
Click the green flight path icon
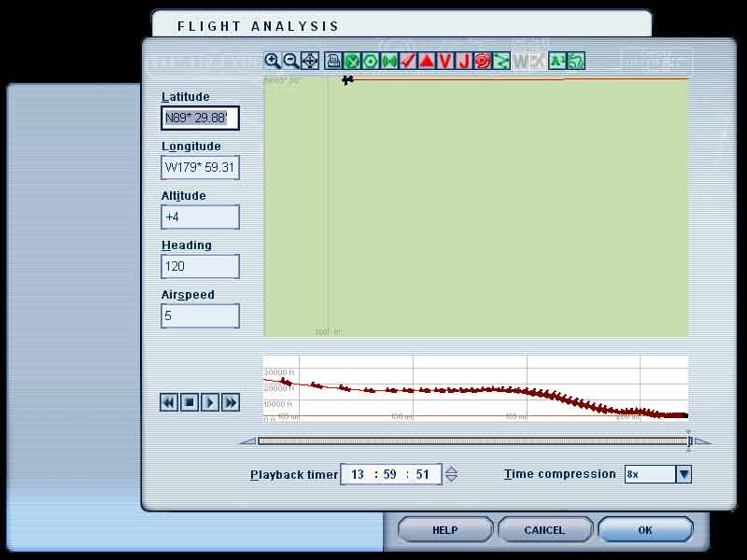click(501, 62)
